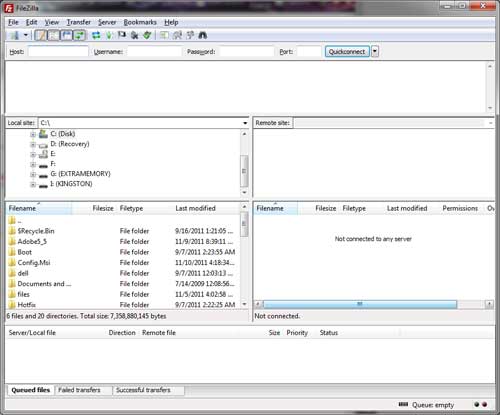Select the G: (EXTRAMEMORY) drive icon
This screenshot has width=500, height=415.
[x=43, y=175]
